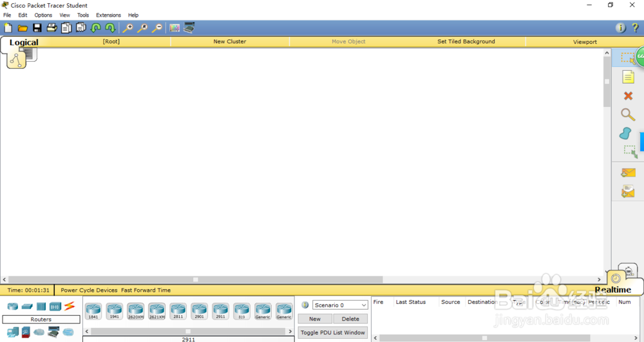Open the drawing palette icon

pyautogui.click(x=175, y=28)
